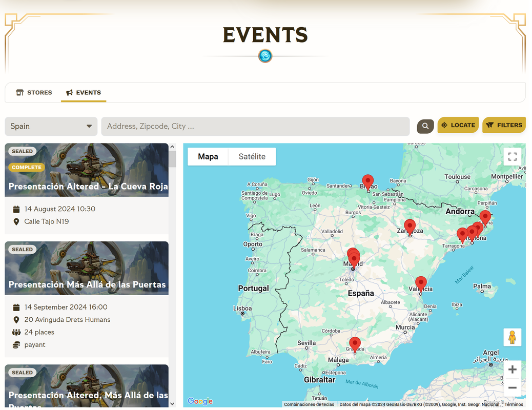The image size is (532, 410).
Task: Open map Términos link
Action: pyautogui.click(x=514, y=404)
